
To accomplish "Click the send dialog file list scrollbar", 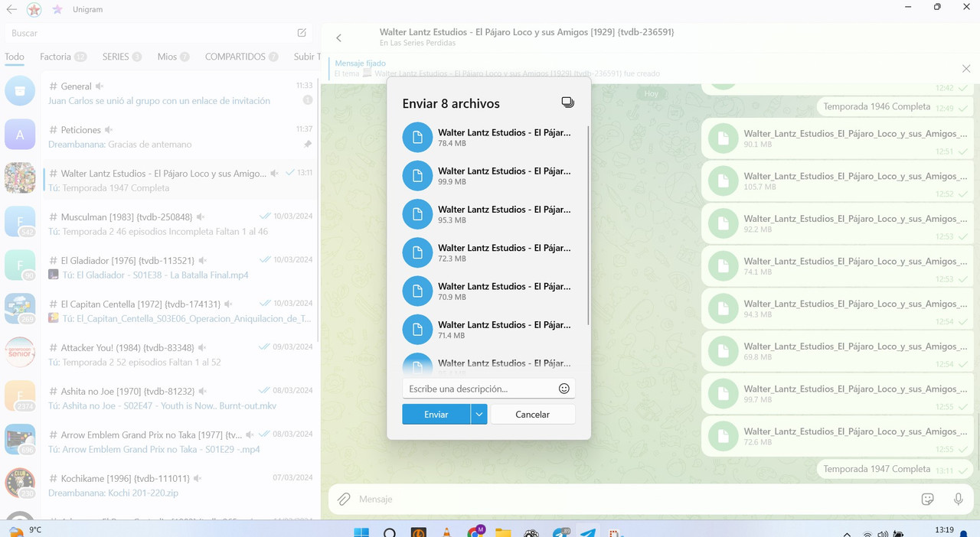I will (588, 226).
